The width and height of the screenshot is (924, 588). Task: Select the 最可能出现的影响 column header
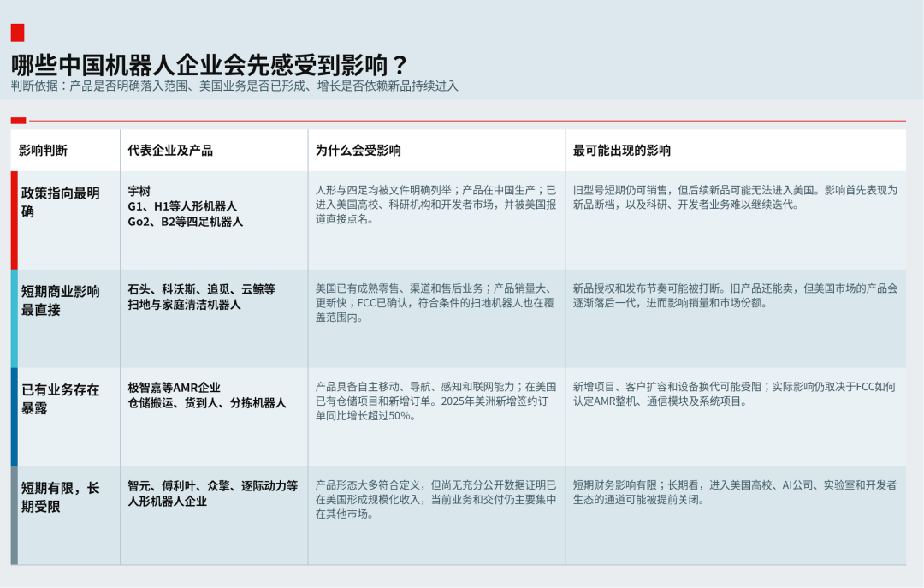(x=622, y=151)
